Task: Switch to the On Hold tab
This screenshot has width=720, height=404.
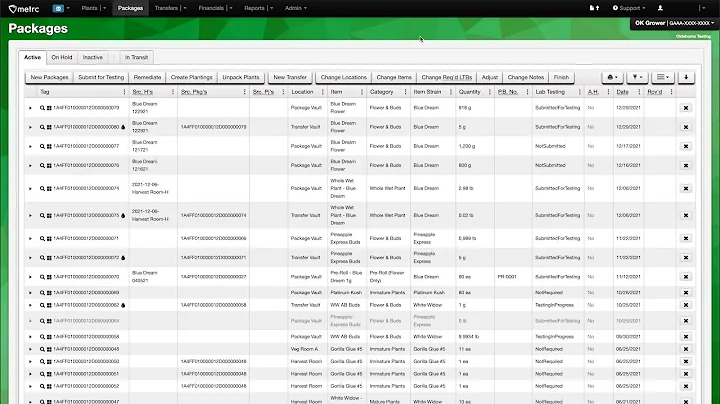Action: pyautogui.click(x=62, y=57)
